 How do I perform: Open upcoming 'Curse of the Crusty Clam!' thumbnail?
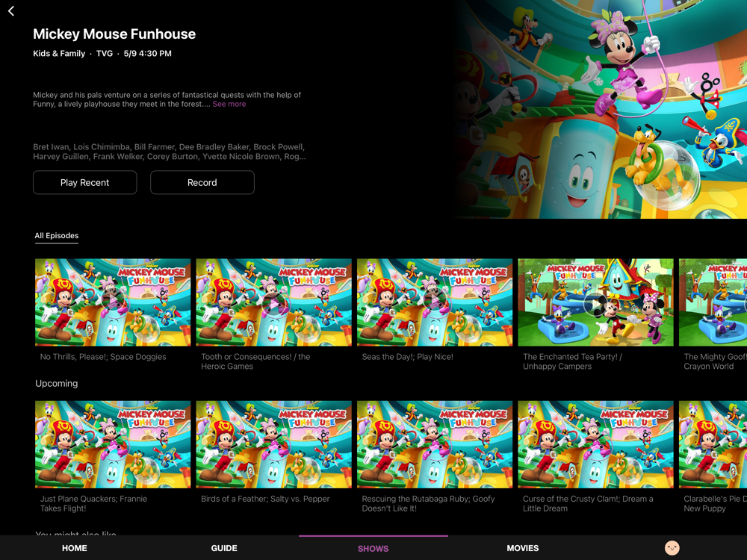tap(596, 444)
